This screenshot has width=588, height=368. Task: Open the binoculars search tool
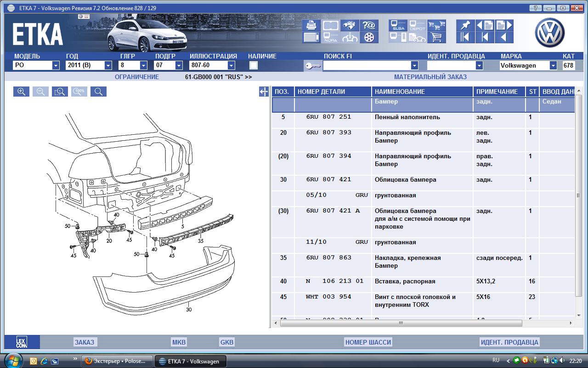click(x=350, y=25)
